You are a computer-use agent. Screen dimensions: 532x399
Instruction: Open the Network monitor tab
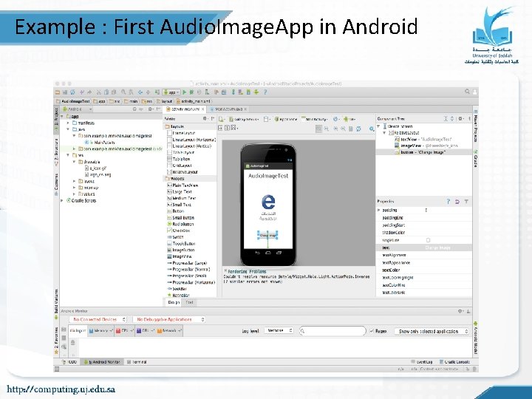(x=170, y=330)
